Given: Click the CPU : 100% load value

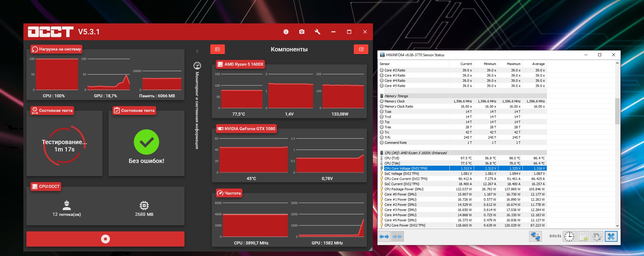Looking at the screenshot, I should [x=54, y=96].
